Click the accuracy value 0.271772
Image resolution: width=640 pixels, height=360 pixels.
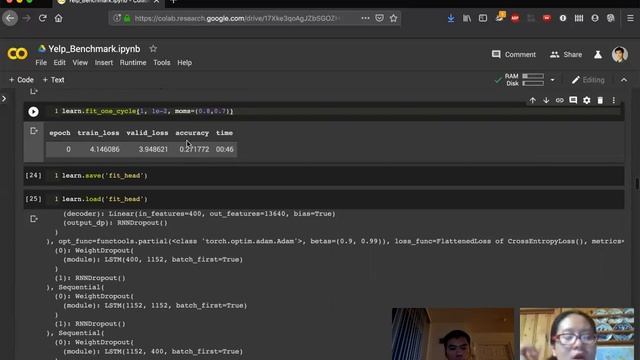coord(194,149)
